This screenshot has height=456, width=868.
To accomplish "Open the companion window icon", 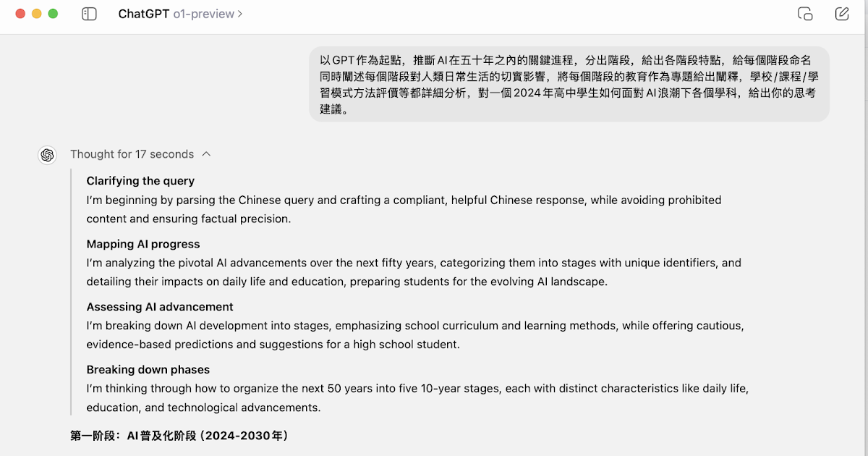I will [x=805, y=14].
